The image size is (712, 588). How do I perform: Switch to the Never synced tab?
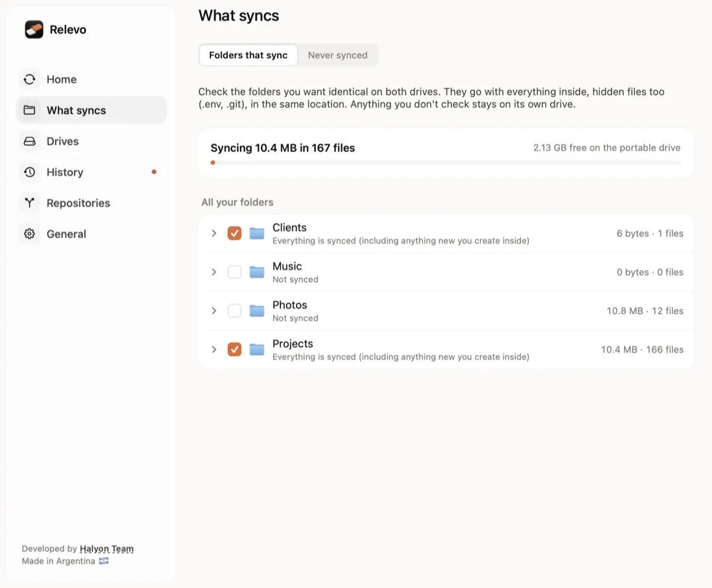coord(338,55)
